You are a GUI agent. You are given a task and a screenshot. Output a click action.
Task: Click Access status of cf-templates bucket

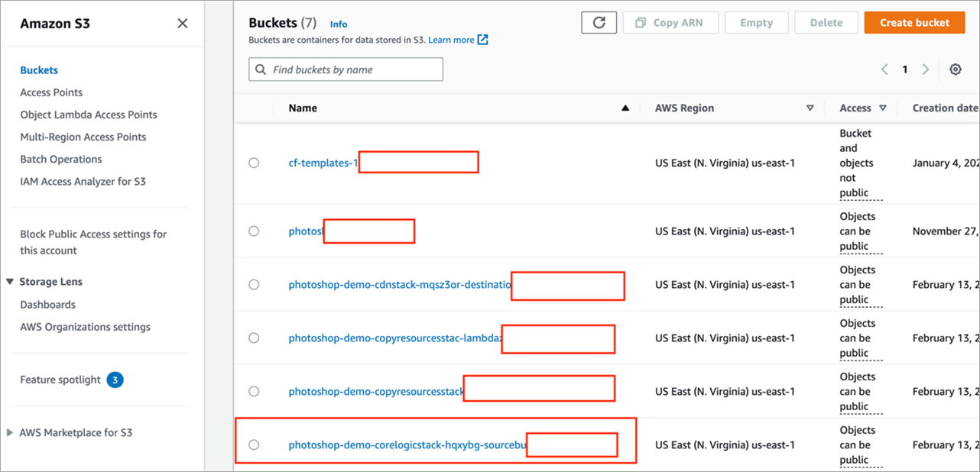click(861, 163)
